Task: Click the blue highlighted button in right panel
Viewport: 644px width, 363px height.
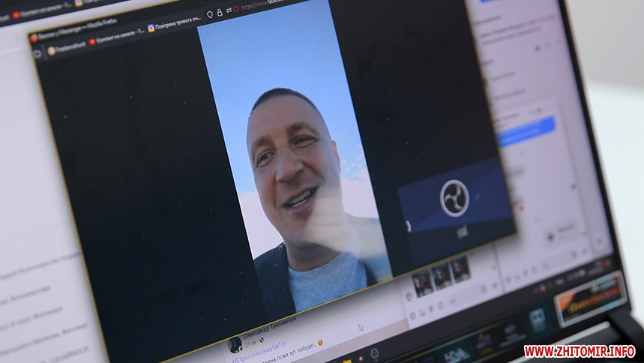Action: (x=527, y=132)
